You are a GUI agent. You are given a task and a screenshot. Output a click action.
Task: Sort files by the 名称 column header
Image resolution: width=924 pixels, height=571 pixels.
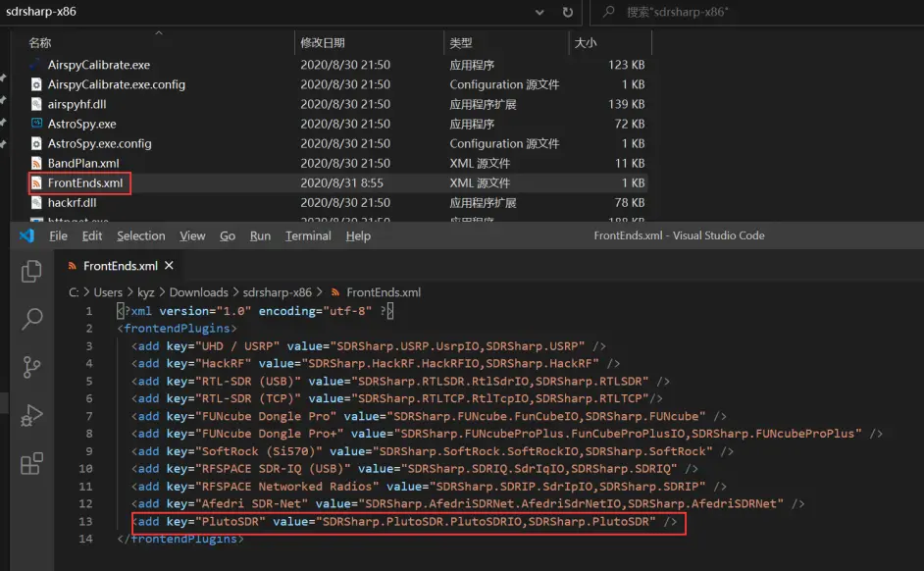(x=40, y=43)
